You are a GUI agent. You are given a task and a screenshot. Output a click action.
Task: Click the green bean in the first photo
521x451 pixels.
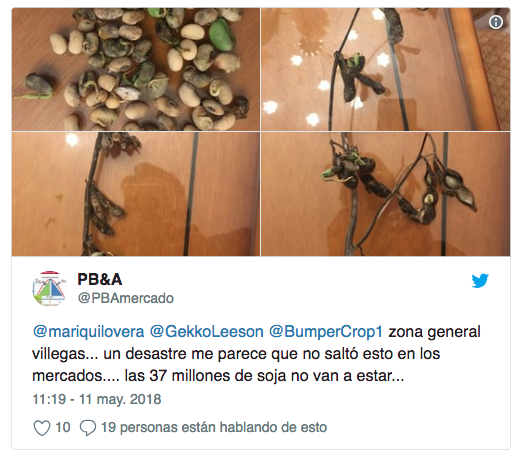point(221,35)
